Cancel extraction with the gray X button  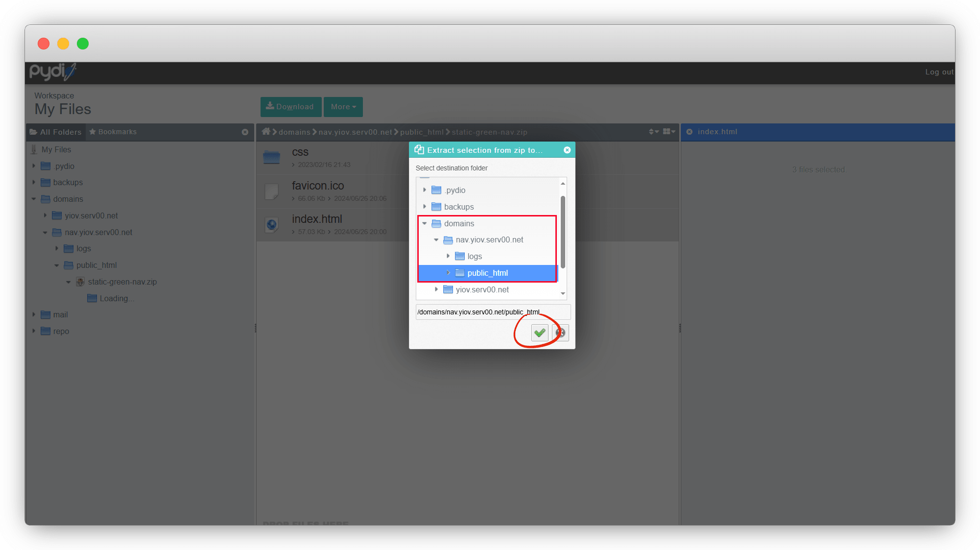561,333
